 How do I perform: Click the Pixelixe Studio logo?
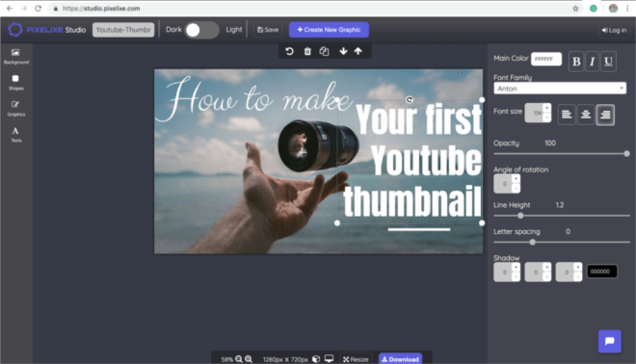(x=47, y=30)
